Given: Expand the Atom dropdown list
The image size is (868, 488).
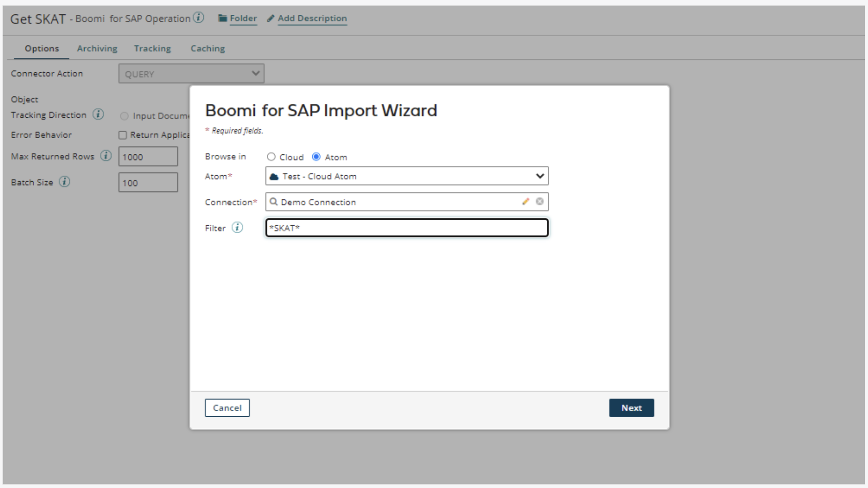Looking at the screenshot, I should pyautogui.click(x=539, y=176).
